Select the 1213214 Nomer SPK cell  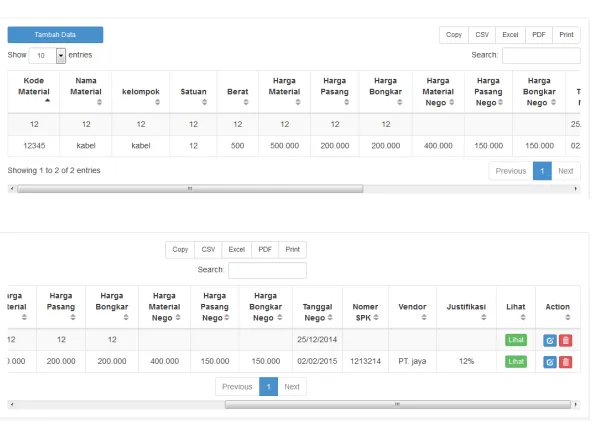click(365, 361)
